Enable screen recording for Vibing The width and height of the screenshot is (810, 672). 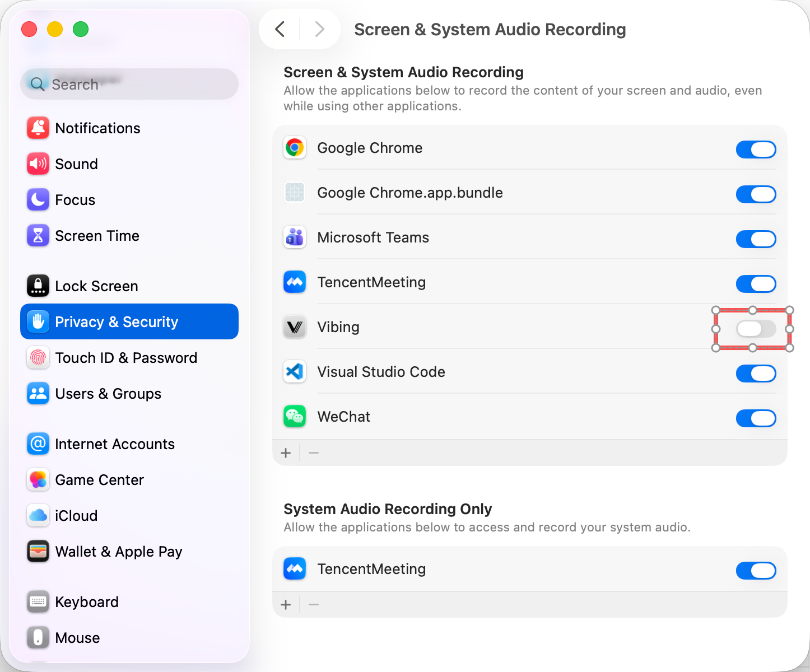[x=752, y=329]
